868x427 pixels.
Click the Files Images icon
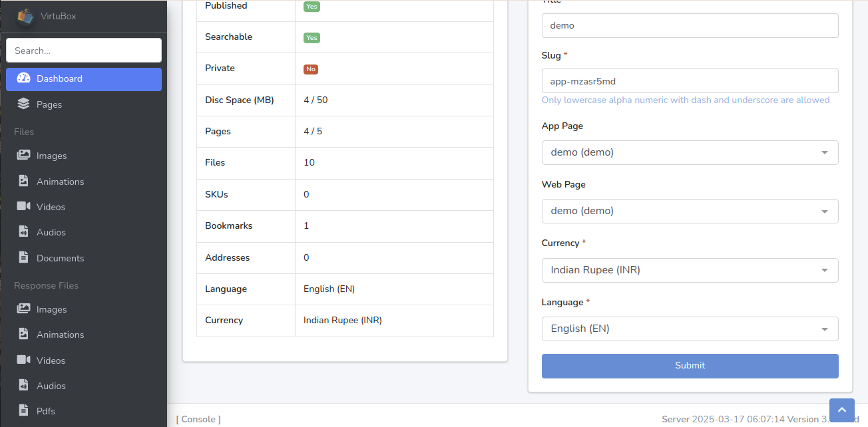click(24, 155)
